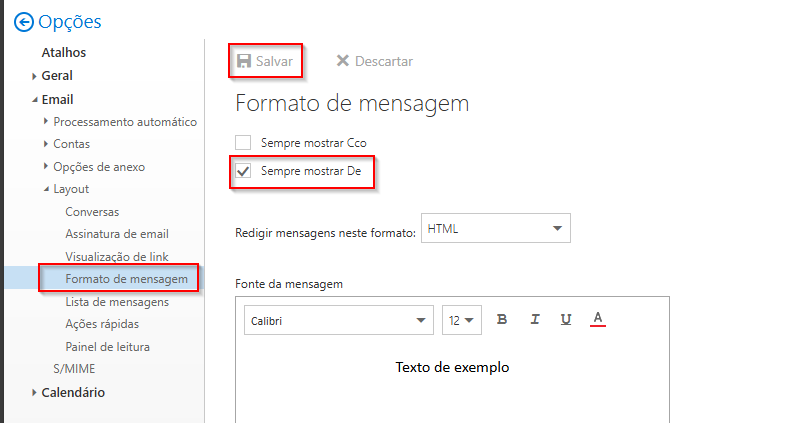Toggle italic in the font toolbar
The image size is (792, 423).
(535, 320)
